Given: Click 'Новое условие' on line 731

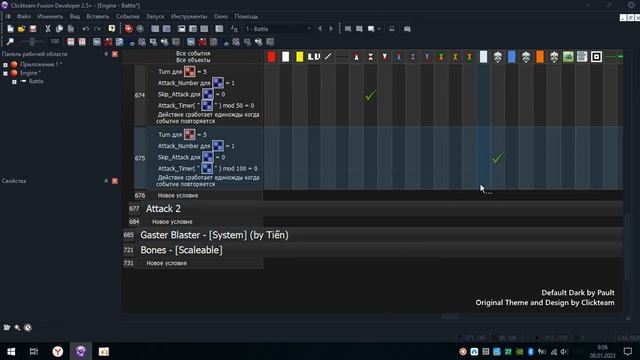Looking at the screenshot, I should pos(167,263).
